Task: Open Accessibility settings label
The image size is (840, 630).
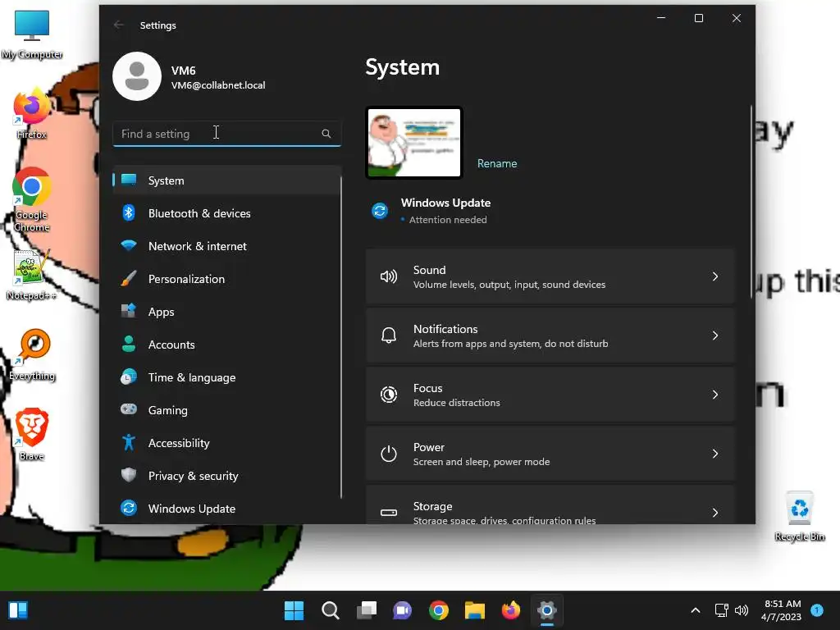Action: [179, 443]
